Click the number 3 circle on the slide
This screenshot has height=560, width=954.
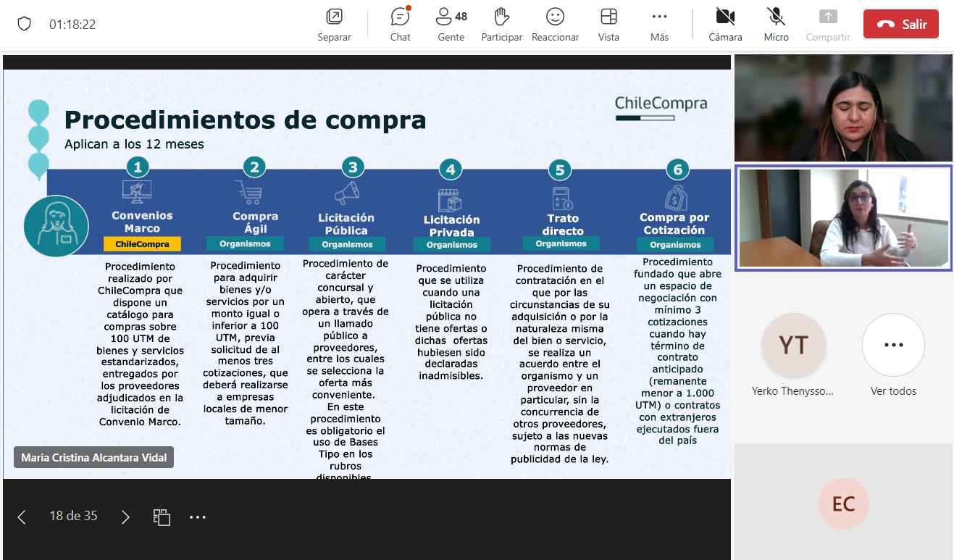point(353,168)
